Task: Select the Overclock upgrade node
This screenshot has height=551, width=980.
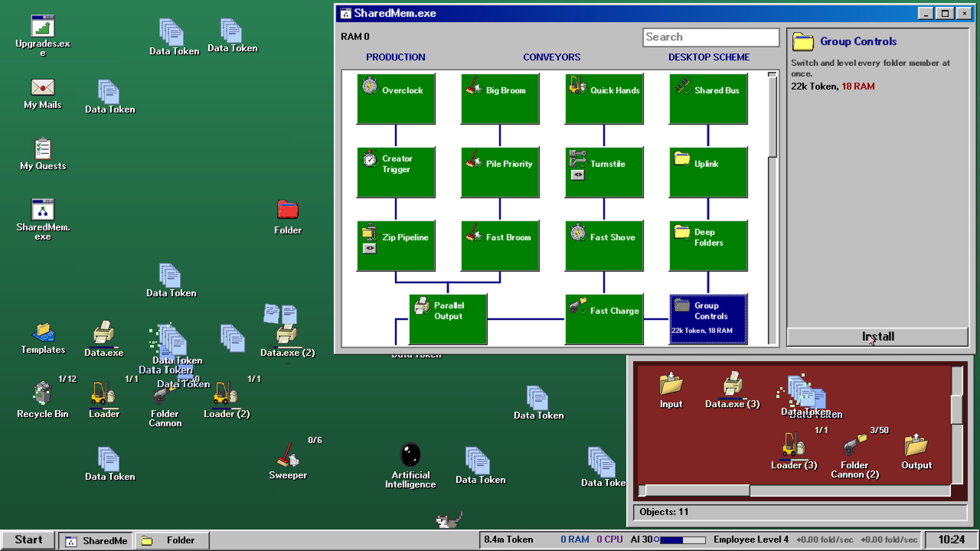Action: (x=396, y=99)
